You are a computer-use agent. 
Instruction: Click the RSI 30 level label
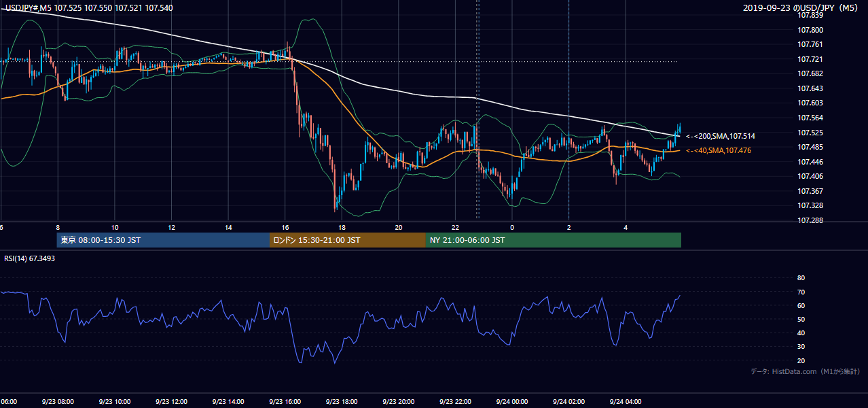pos(801,347)
